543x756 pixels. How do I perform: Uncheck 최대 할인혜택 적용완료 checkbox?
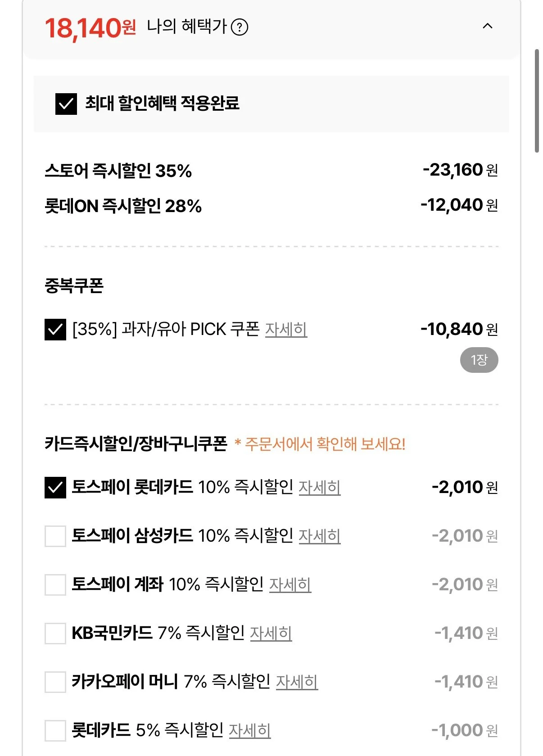[x=66, y=104]
